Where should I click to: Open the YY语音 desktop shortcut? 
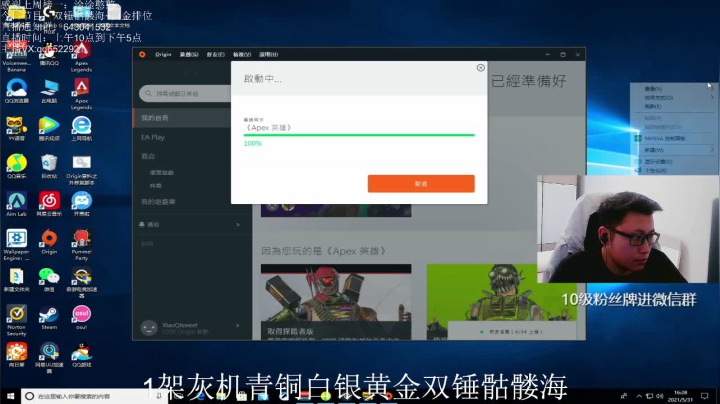pyautogui.click(x=17, y=129)
